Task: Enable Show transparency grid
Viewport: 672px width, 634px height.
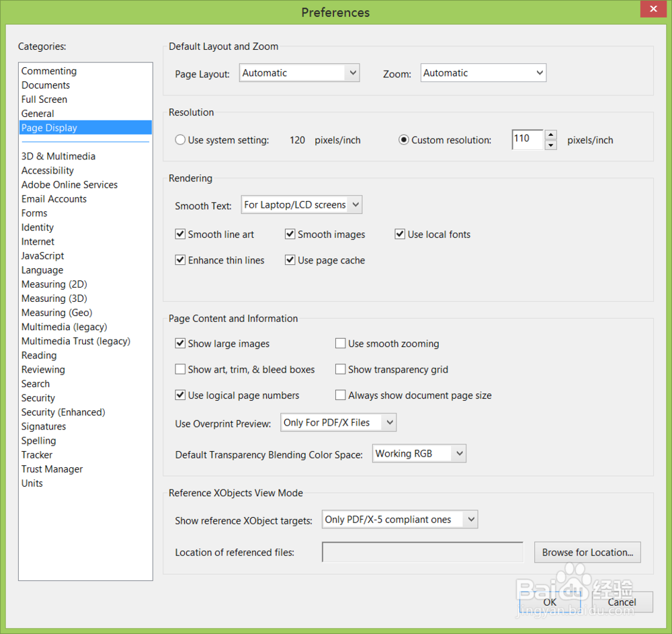Action: 341,369
